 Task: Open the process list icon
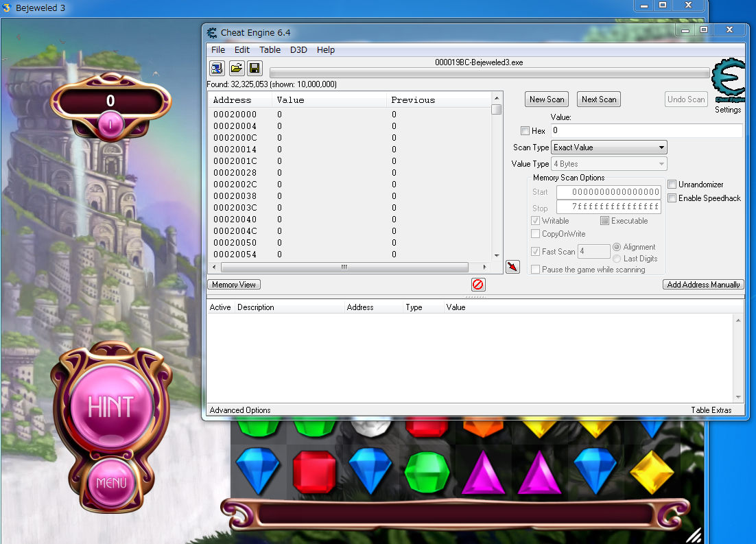coord(217,68)
